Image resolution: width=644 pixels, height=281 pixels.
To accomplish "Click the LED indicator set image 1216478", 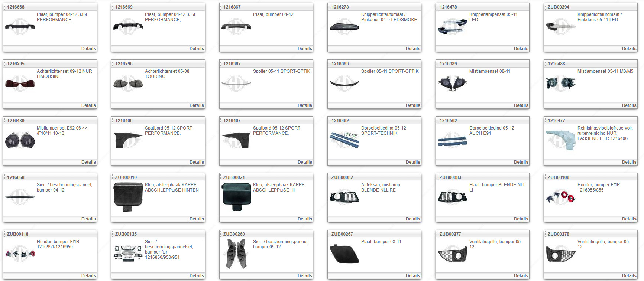I will 452,26.
